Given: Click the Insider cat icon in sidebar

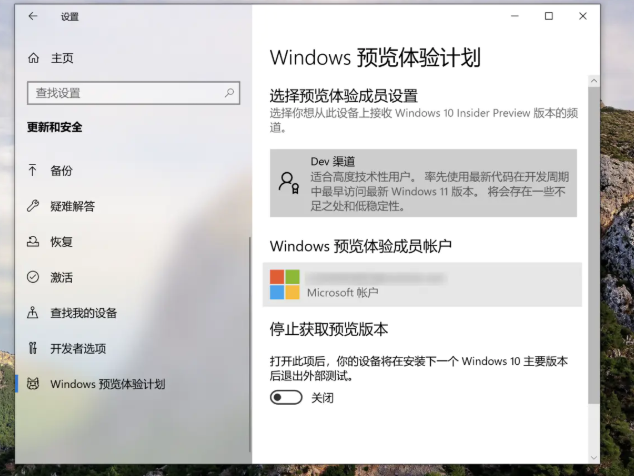Looking at the screenshot, I should 33,383.
